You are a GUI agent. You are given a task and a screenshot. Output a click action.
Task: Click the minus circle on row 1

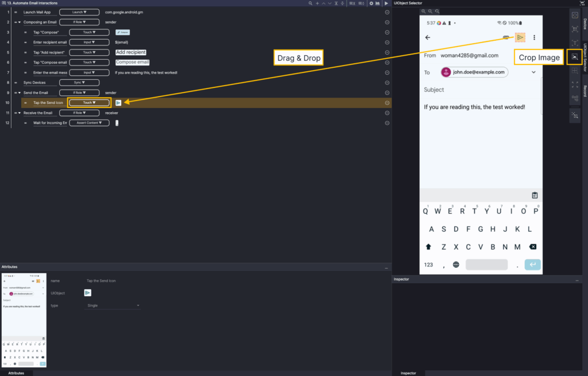click(387, 11)
